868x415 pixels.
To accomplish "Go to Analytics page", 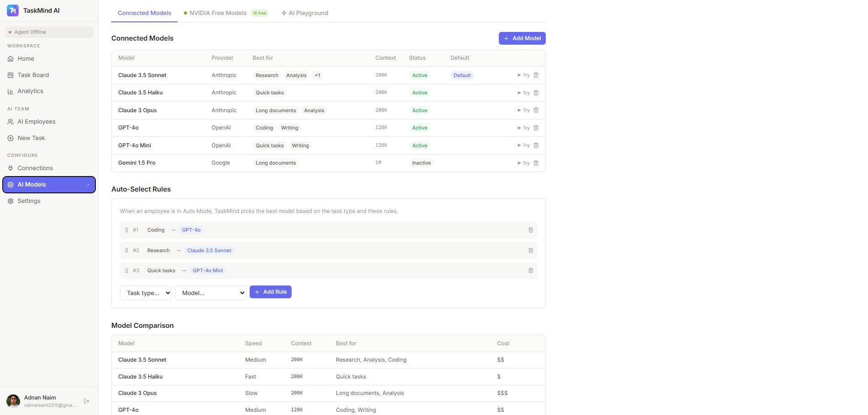I will [x=49, y=91].
